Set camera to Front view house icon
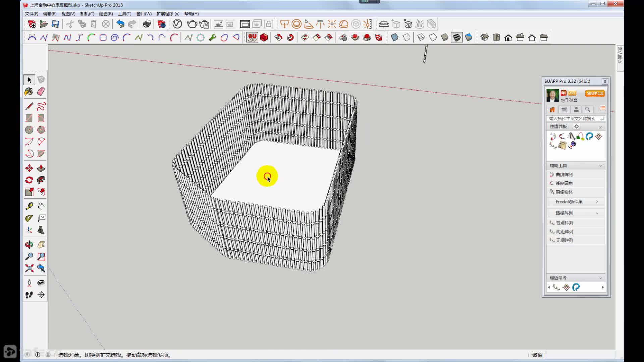Screen dimensions: 644x362 coord(508,37)
